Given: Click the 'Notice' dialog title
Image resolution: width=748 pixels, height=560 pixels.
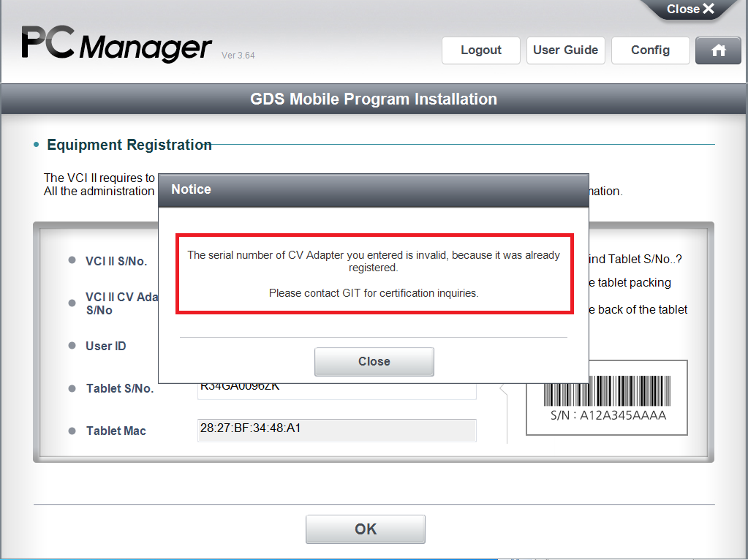Looking at the screenshot, I should point(192,189).
